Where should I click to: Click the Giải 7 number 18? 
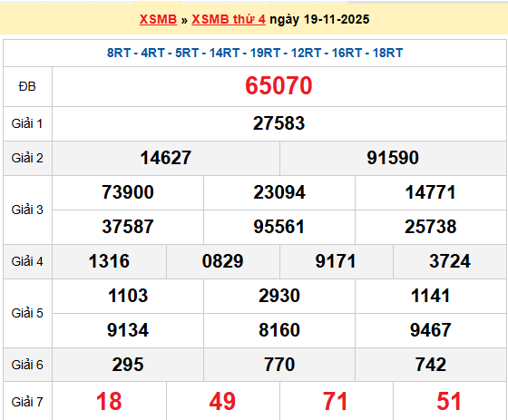109,402
